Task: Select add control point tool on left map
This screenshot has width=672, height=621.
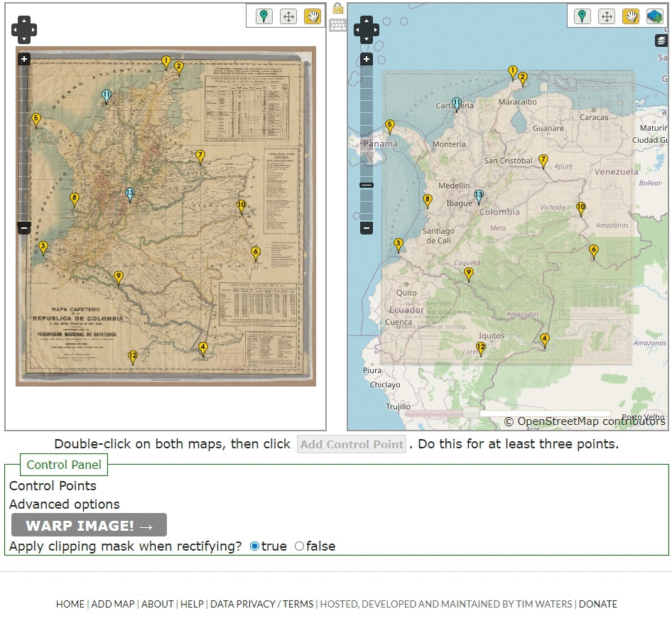Action: click(264, 16)
